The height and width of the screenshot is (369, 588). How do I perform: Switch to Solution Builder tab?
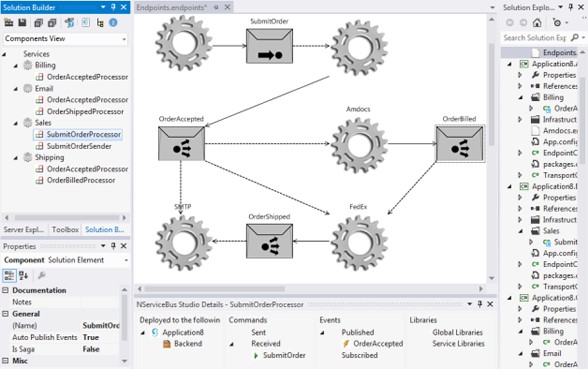105,230
